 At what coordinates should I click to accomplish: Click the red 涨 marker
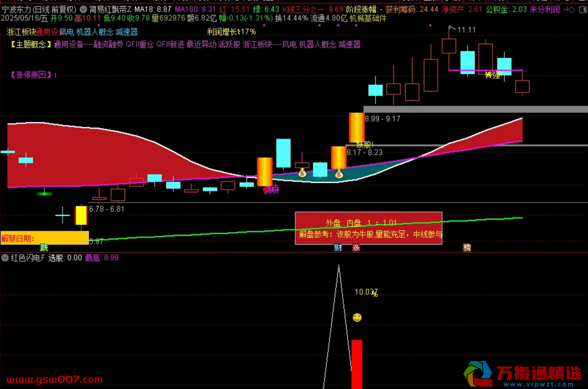point(356,248)
